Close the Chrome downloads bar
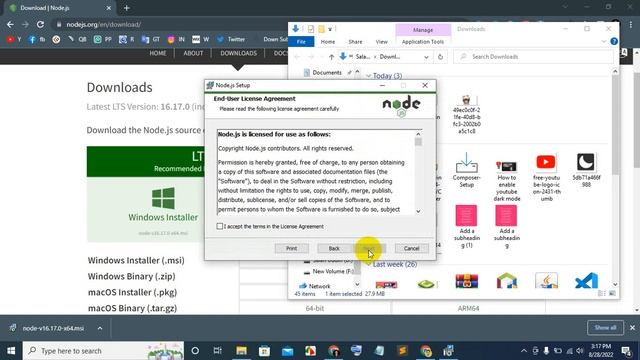The width and height of the screenshot is (640, 360). tap(632, 328)
